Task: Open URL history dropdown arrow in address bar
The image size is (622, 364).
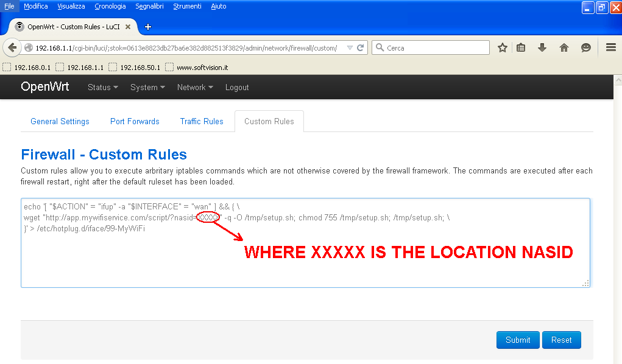Action: pos(350,47)
